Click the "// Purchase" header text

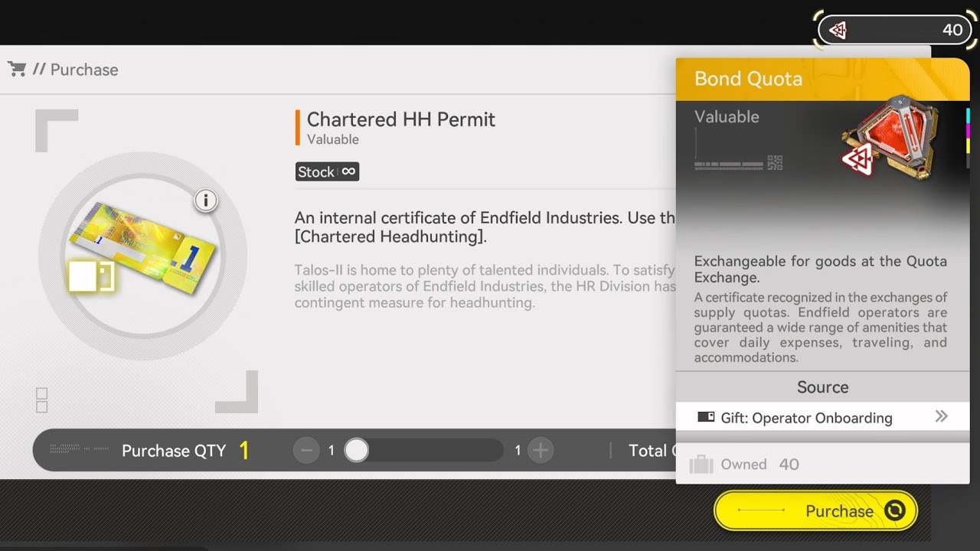(75, 70)
